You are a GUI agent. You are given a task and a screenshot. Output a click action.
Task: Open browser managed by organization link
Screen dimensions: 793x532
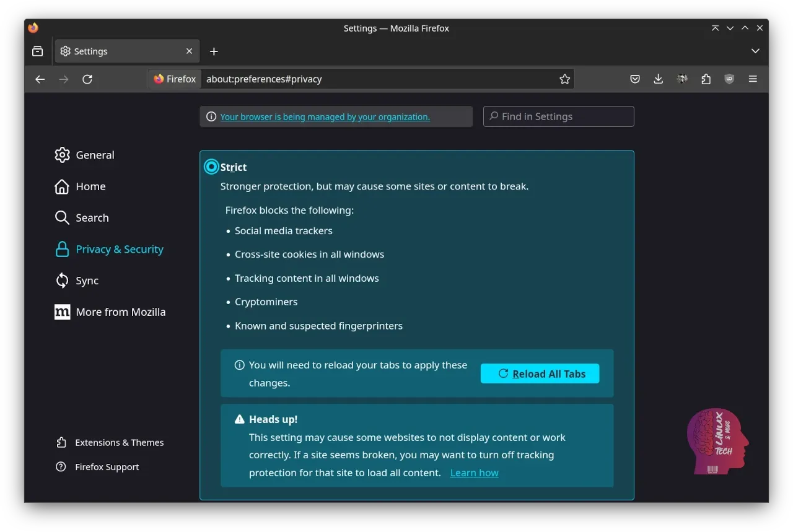point(325,116)
